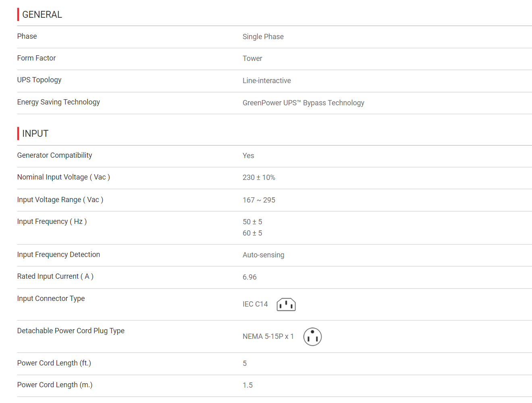The image size is (532, 403).
Task: Select the INPUT section heading
Action: point(35,134)
